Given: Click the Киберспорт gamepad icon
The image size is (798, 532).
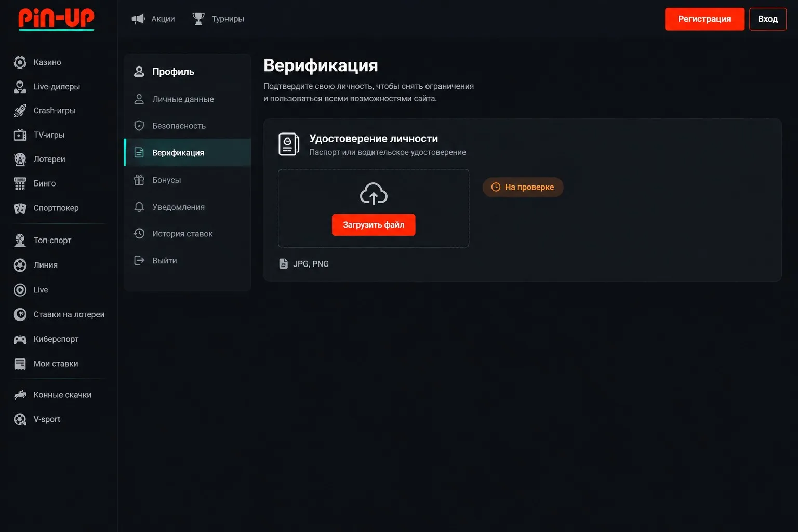Looking at the screenshot, I should [x=20, y=339].
